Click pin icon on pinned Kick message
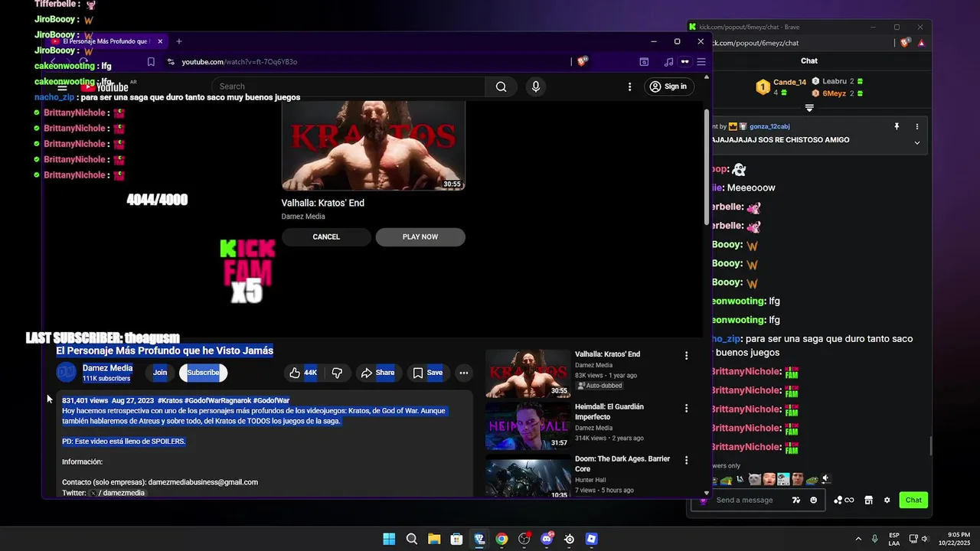This screenshot has height=551, width=980. (x=897, y=126)
